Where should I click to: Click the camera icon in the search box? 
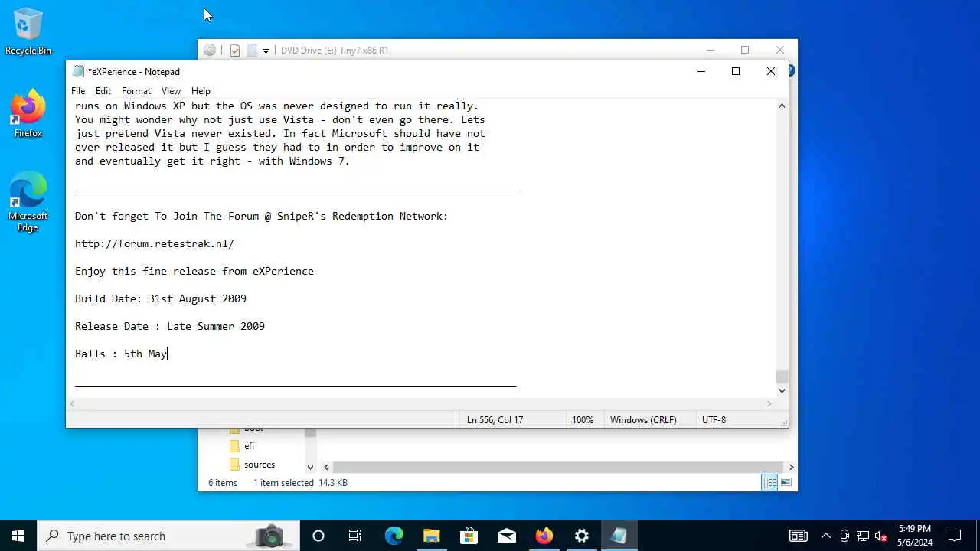(x=269, y=536)
